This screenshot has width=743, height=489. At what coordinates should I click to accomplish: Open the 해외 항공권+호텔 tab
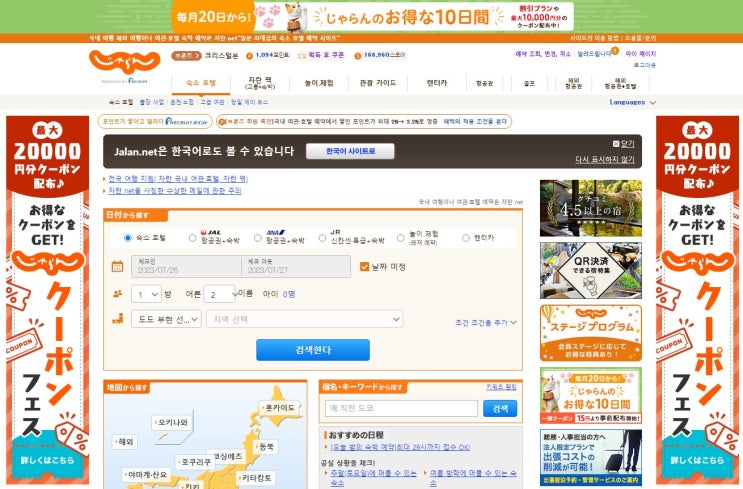[x=620, y=84]
